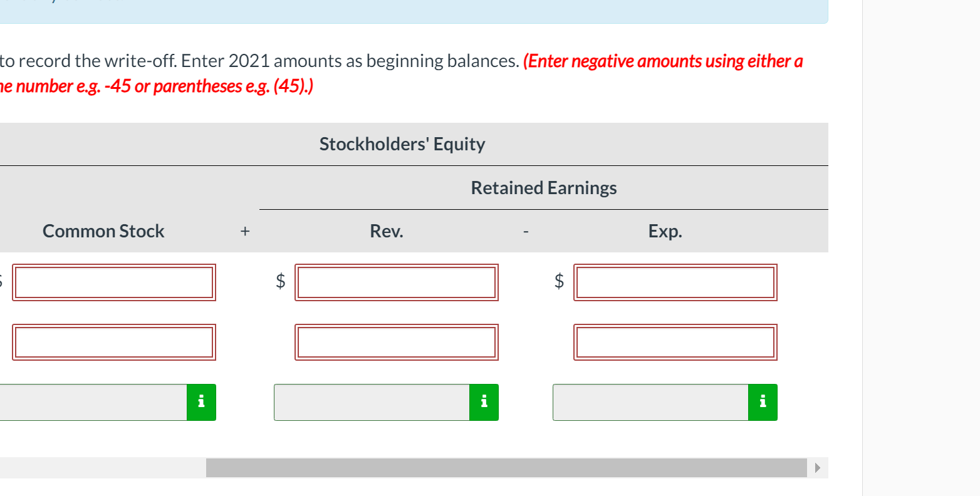
Task: Click the info icon in Common Stock total row
Action: tap(201, 402)
